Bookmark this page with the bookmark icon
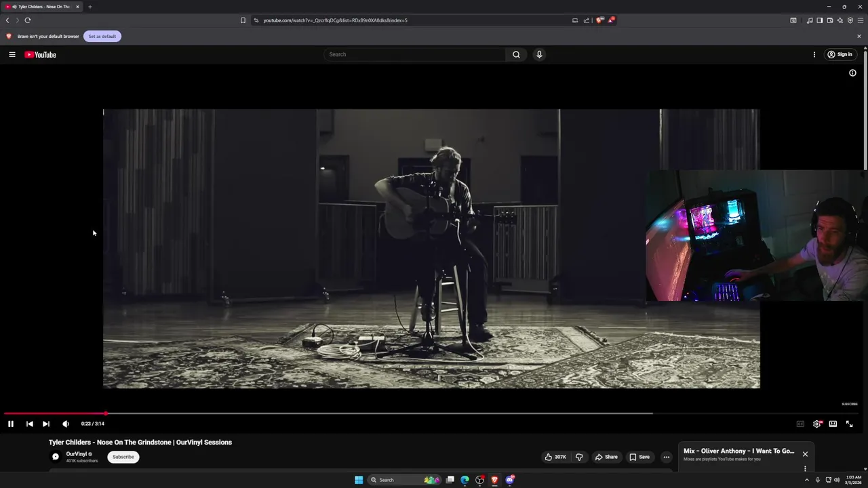Image resolution: width=868 pixels, height=488 pixels. pos(243,20)
